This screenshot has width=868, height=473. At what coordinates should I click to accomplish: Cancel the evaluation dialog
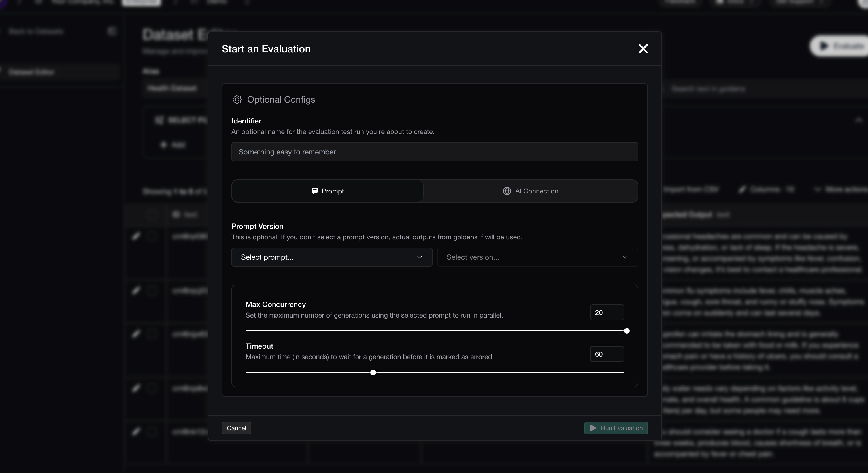236,428
